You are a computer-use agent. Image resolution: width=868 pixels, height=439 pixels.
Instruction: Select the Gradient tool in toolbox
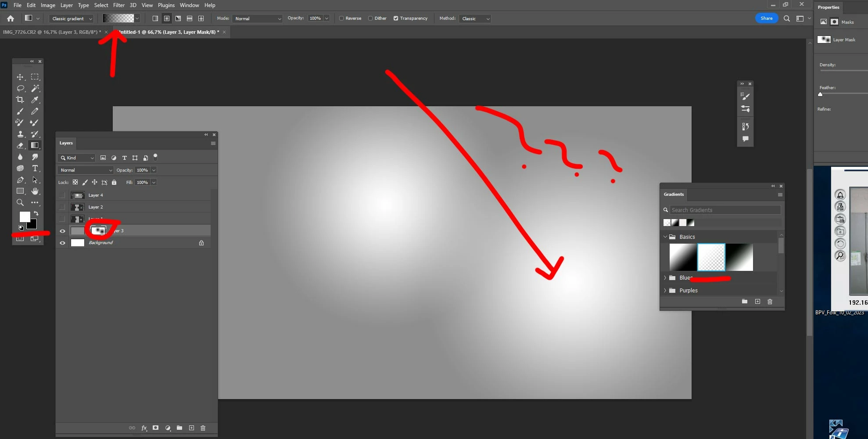(35, 145)
